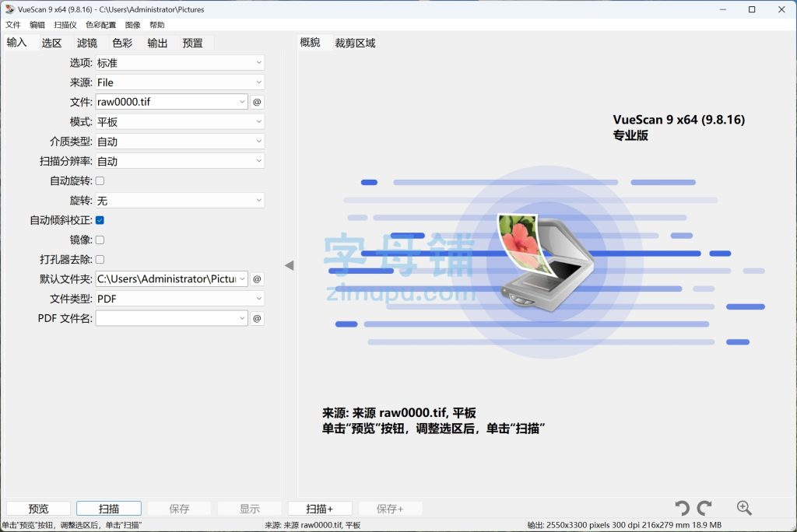The height and width of the screenshot is (532, 797).
Task: Uncheck the 自动倾斜校正 checkbox
Action: [x=100, y=220]
